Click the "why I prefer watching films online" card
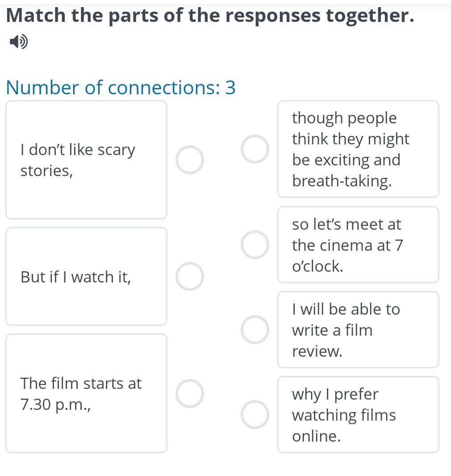This screenshot has width=451, height=476. point(358,415)
